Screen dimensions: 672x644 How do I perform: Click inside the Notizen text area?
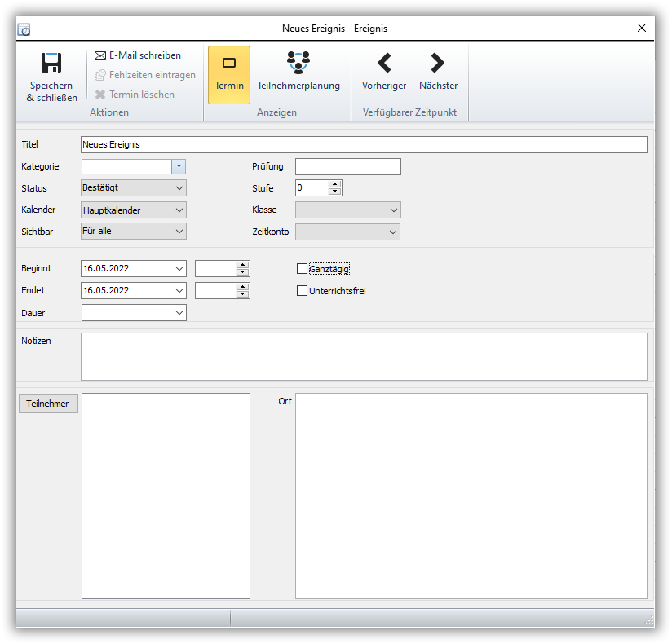[364, 356]
